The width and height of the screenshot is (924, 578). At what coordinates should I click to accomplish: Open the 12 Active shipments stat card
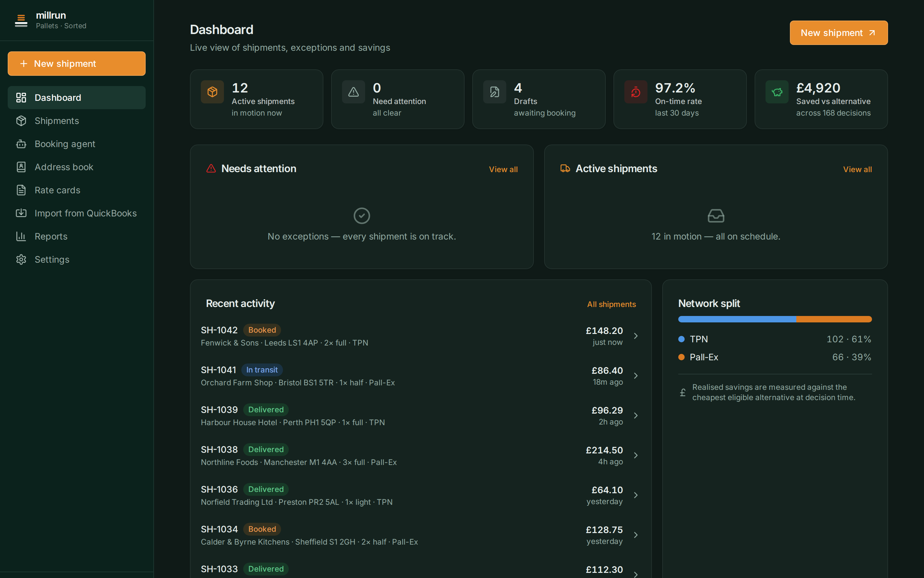[x=257, y=100]
